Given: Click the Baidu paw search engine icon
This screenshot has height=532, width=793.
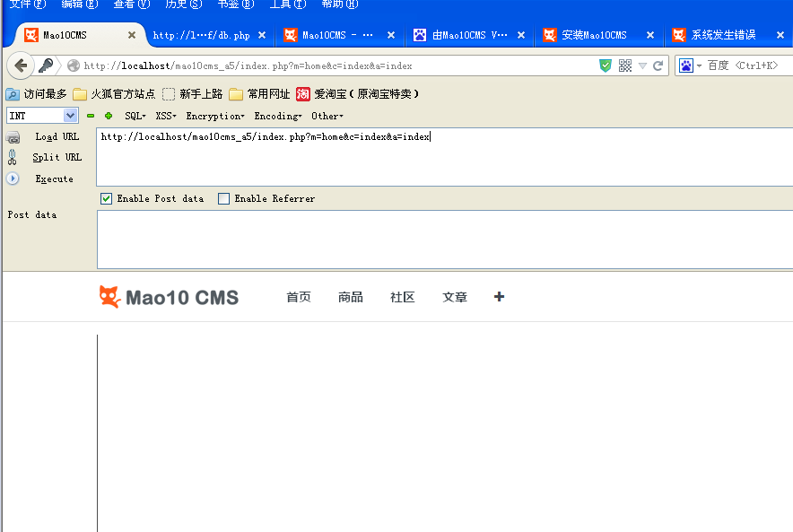Looking at the screenshot, I should click(x=685, y=65).
